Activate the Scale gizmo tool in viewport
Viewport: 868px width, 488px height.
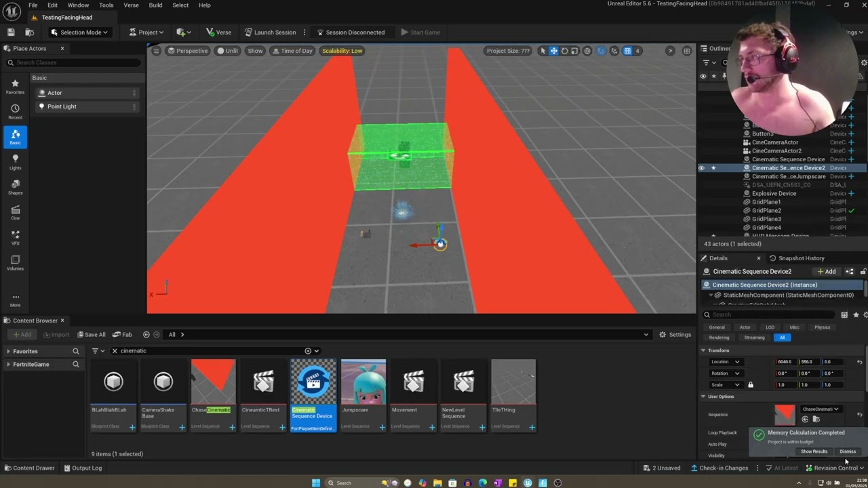click(574, 51)
